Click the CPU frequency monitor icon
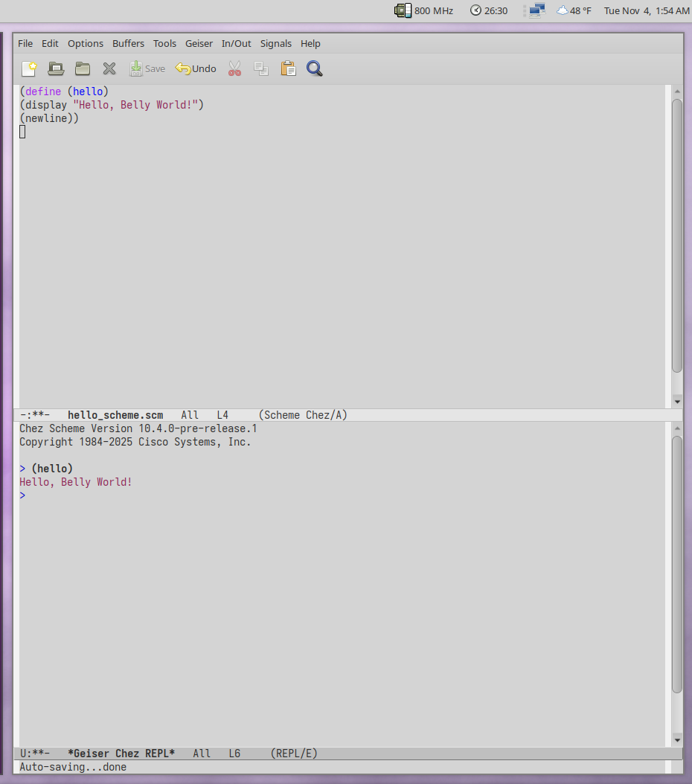 (x=403, y=10)
